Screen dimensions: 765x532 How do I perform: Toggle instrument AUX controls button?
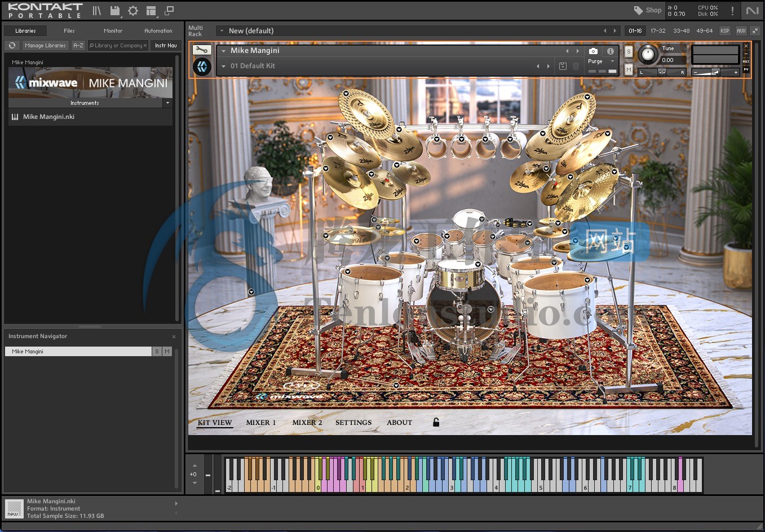click(746, 61)
